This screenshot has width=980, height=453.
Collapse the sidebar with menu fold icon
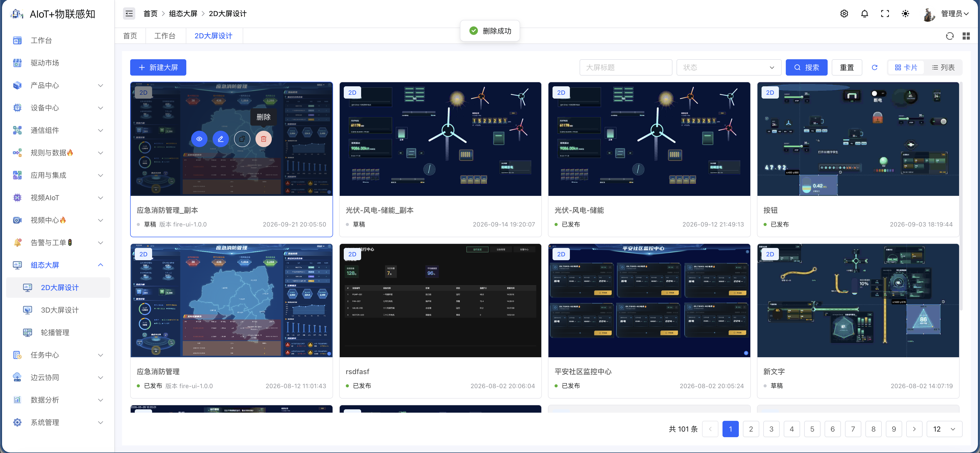click(x=129, y=14)
